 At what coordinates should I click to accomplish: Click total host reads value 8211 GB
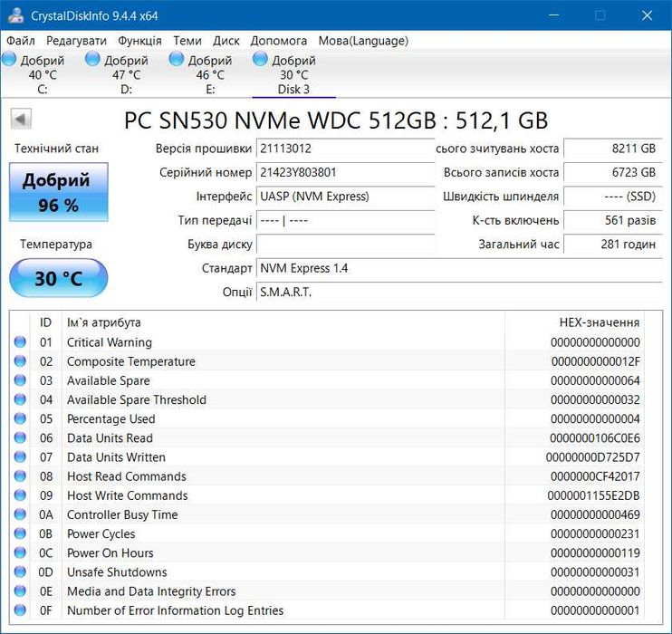(613, 149)
